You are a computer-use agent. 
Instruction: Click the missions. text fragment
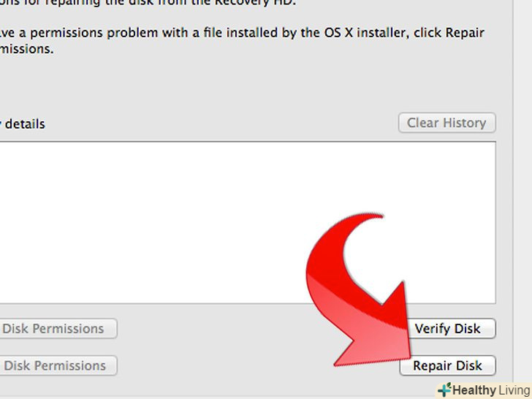click(29, 50)
